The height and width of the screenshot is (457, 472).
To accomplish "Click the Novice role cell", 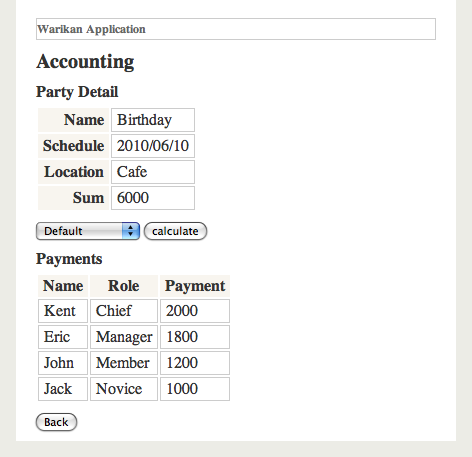I will pos(124,389).
